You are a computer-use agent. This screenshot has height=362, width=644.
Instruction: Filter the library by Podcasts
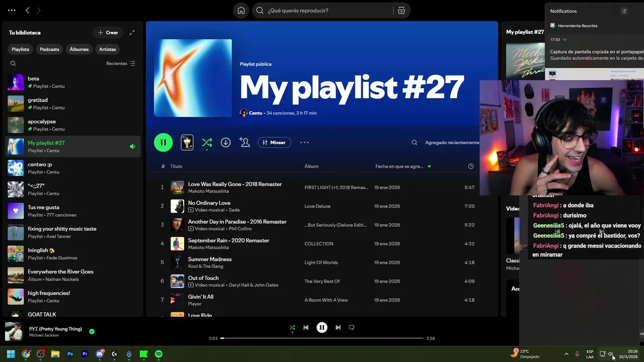coord(49,49)
